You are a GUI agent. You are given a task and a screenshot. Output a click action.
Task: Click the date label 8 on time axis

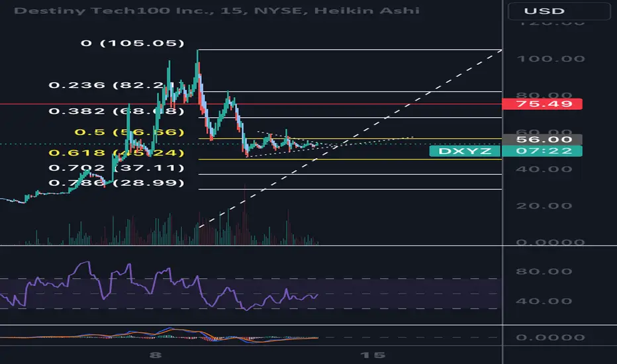coord(156,355)
